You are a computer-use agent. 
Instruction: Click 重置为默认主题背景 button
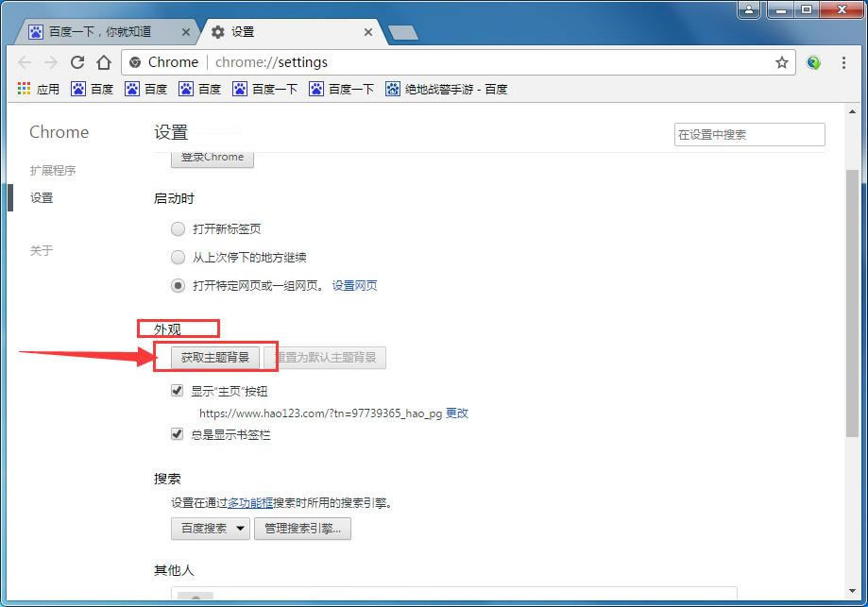tap(326, 358)
